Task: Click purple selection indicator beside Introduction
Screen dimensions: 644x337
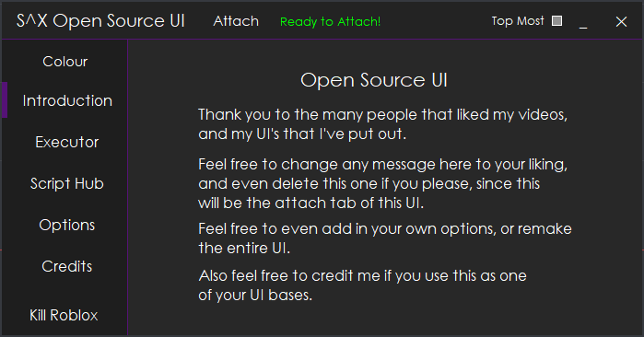Action: pyautogui.click(x=5, y=100)
